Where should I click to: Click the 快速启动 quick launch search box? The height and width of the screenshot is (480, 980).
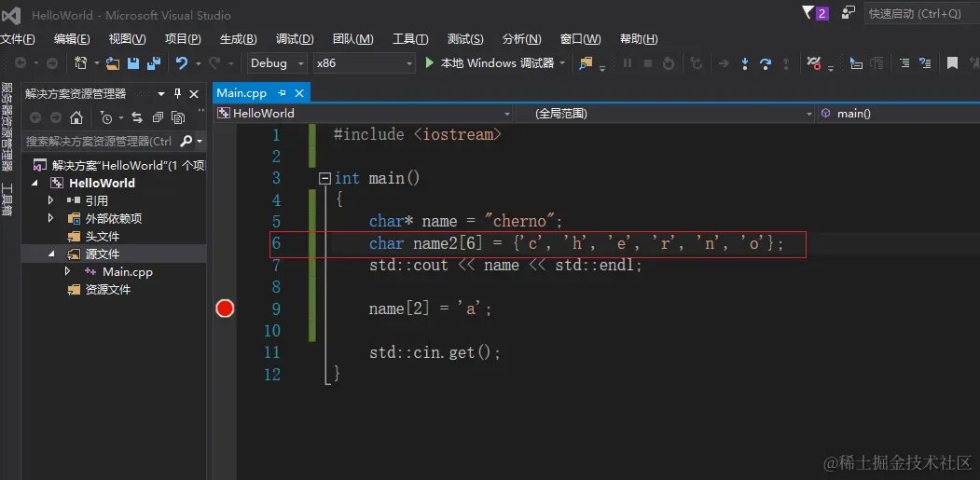tap(922, 13)
